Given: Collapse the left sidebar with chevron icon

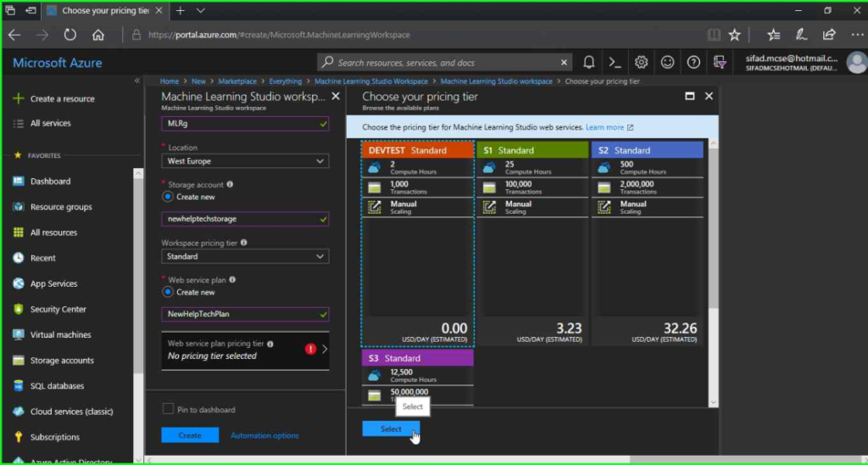Looking at the screenshot, I should [136, 81].
